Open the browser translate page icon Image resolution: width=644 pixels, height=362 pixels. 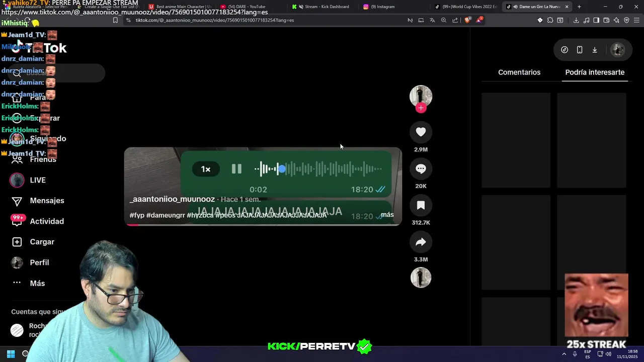pyautogui.click(x=432, y=20)
